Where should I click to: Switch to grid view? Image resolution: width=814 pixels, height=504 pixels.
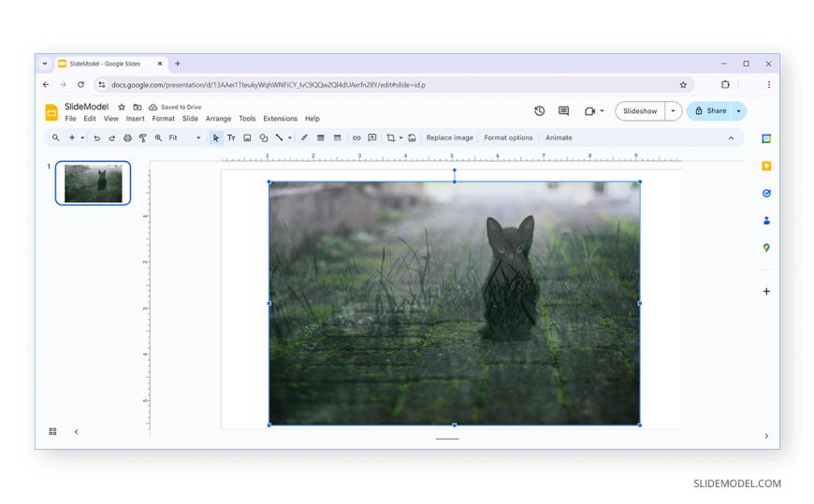point(52,431)
